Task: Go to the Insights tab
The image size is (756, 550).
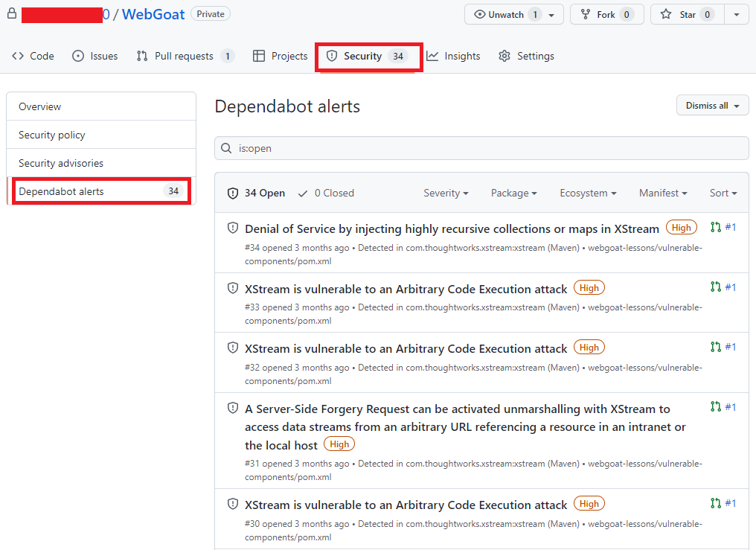Action: (453, 56)
